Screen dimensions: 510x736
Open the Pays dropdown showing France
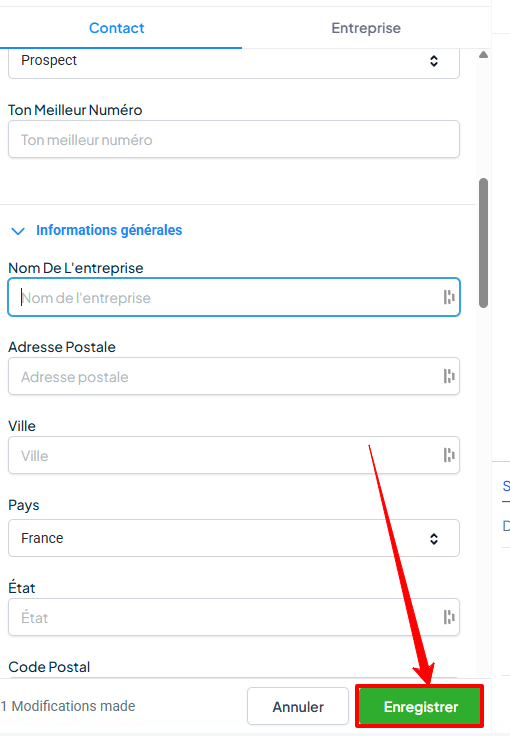coord(234,538)
